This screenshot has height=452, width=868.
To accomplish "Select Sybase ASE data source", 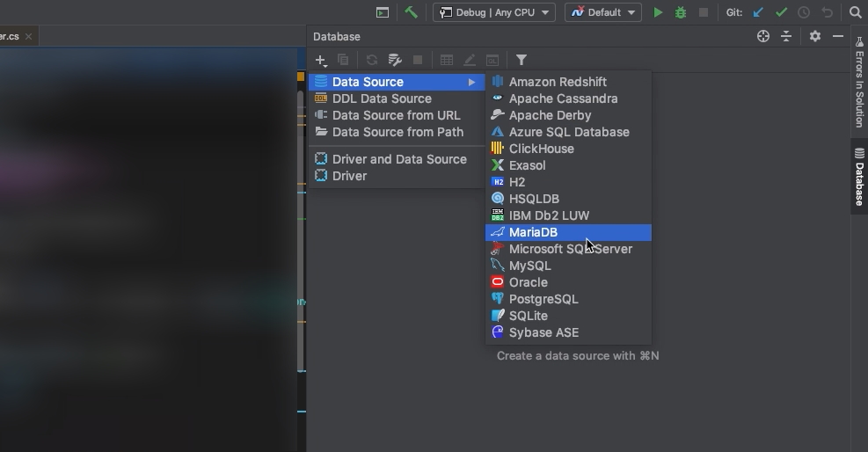I will [x=568, y=332].
